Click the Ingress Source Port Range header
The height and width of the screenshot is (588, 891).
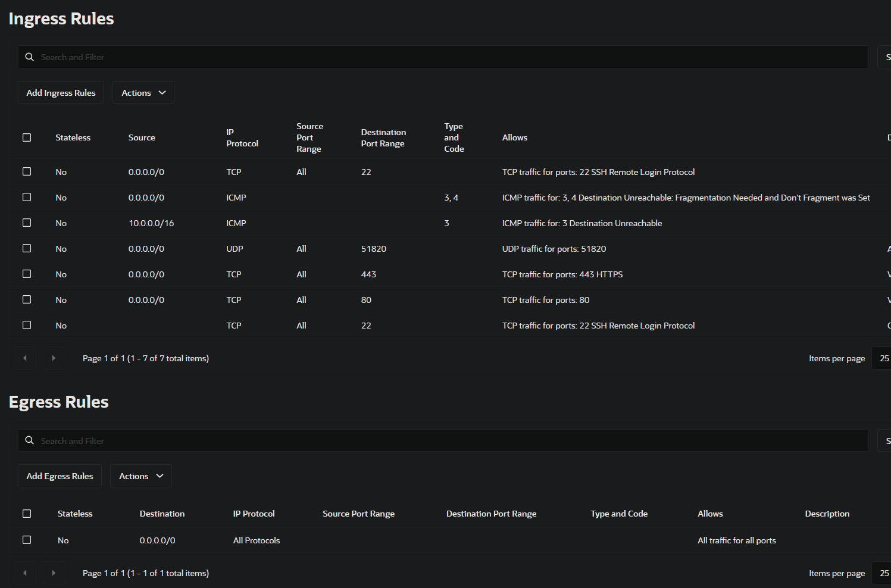coord(309,137)
